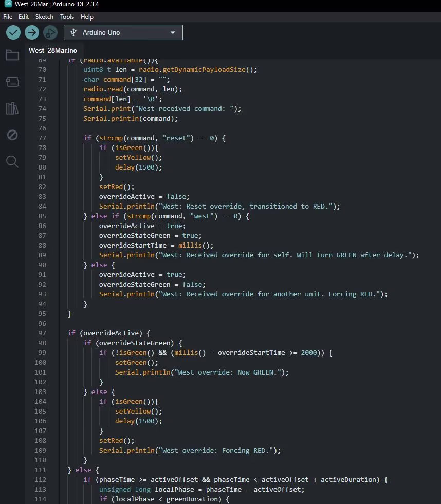
Task: Select the West_28Mar.ino editor tab
Action: [52, 50]
